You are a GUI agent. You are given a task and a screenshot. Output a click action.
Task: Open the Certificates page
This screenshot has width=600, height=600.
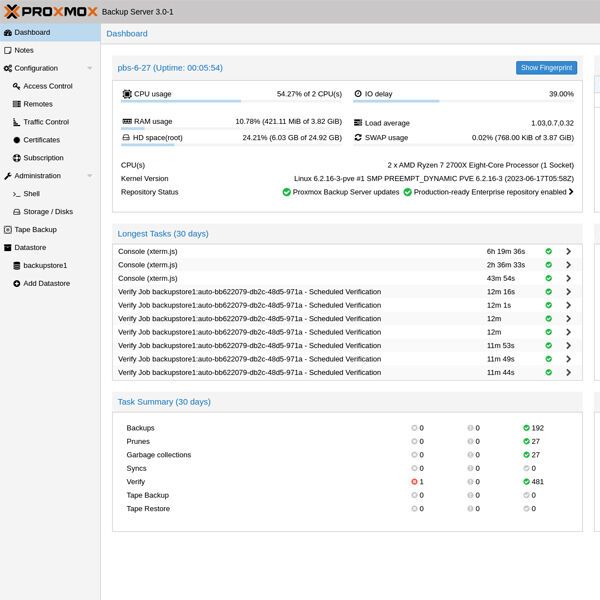50,140
